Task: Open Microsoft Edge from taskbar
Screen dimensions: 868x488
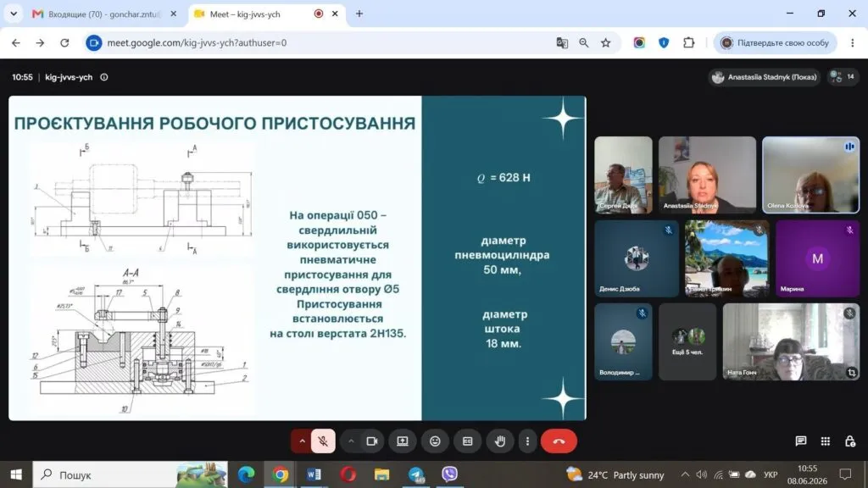Action: pos(246,474)
